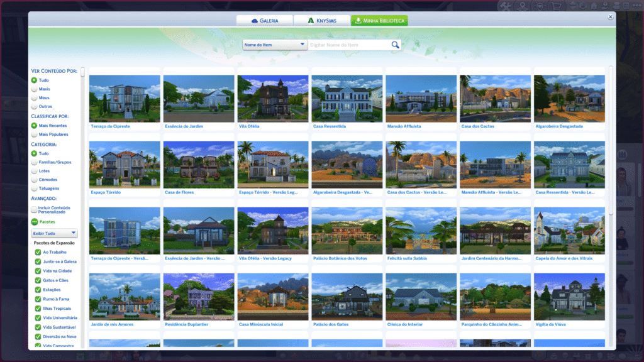Click the Parquinho do Cãozinho lot title

point(492,324)
